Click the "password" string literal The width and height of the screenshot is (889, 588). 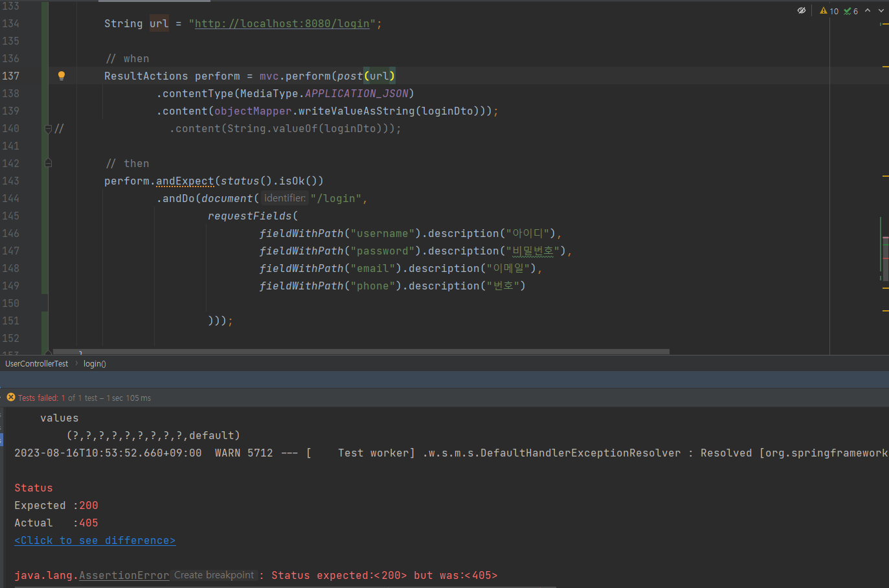click(383, 251)
